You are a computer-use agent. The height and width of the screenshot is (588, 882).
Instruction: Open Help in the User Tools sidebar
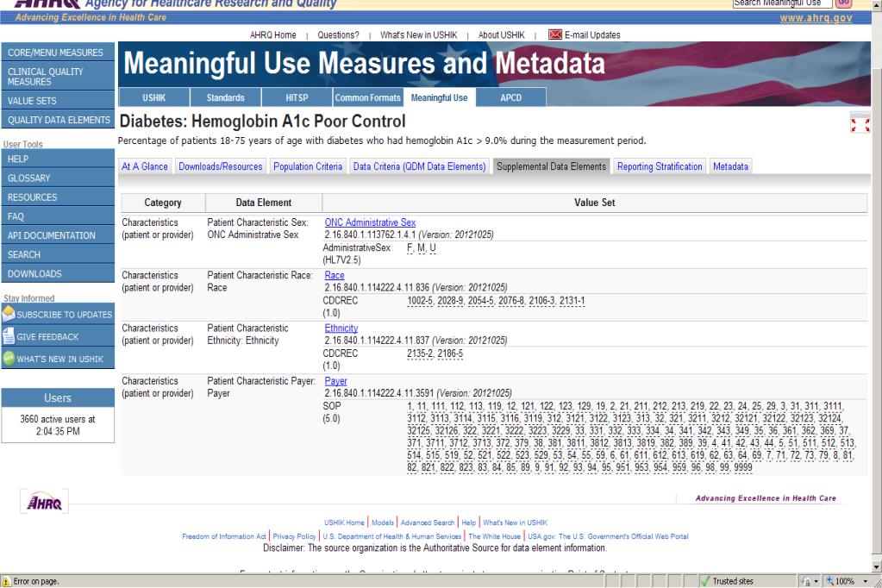[x=58, y=159]
